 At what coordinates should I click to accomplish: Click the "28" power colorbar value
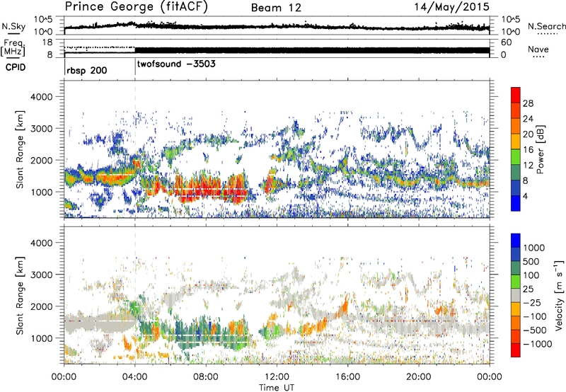click(x=528, y=103)
